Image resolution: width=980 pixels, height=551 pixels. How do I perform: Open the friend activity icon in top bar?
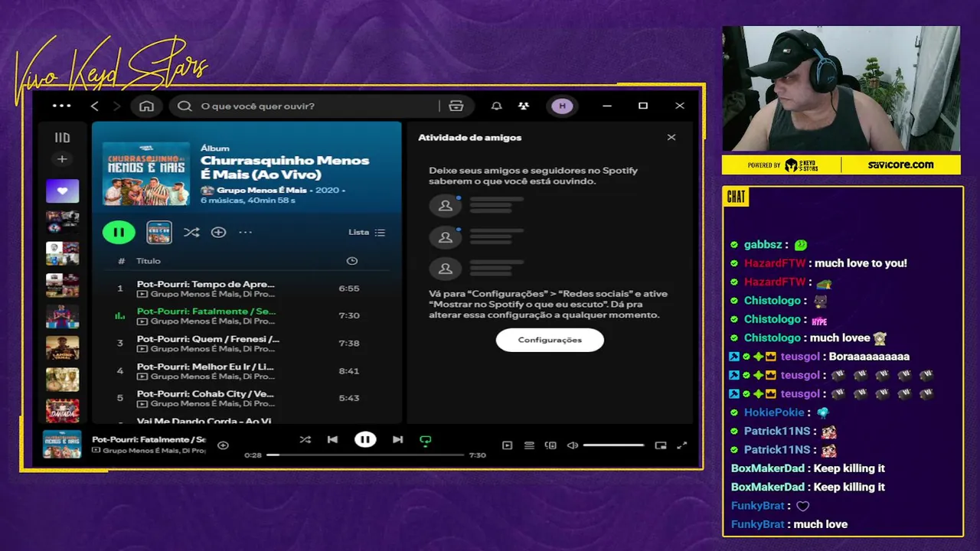click(524, 106)
